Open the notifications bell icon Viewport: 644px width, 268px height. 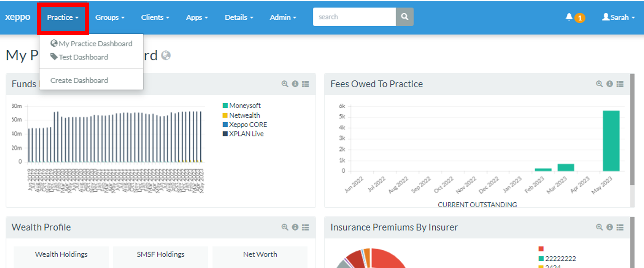[569, 17]
